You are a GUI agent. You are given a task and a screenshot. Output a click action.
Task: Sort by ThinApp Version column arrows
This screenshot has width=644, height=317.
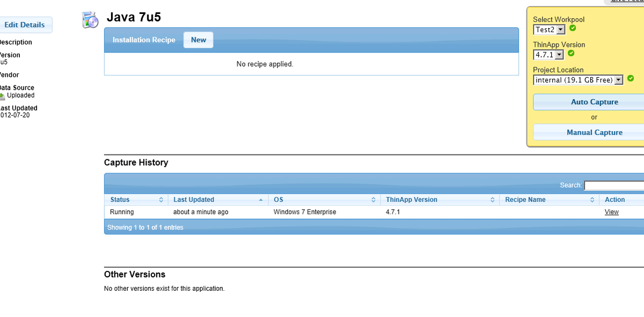(492, 200)
